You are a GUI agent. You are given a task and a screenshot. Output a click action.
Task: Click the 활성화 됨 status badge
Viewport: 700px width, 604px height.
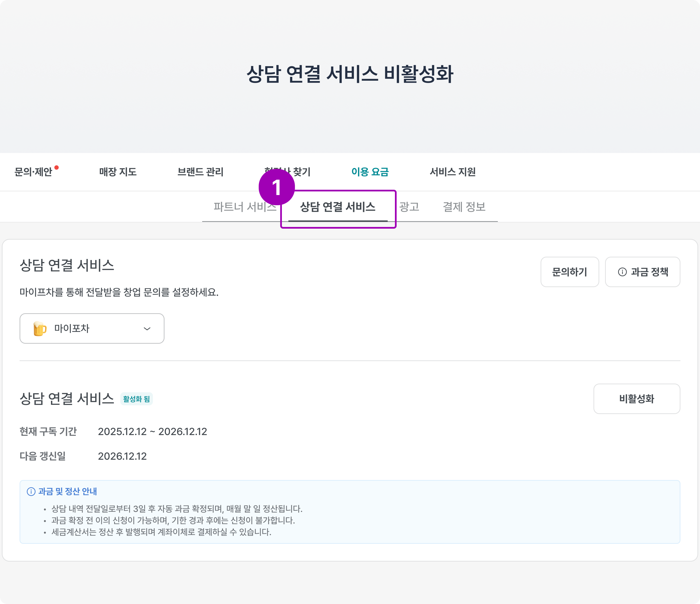tap(136, 399)
